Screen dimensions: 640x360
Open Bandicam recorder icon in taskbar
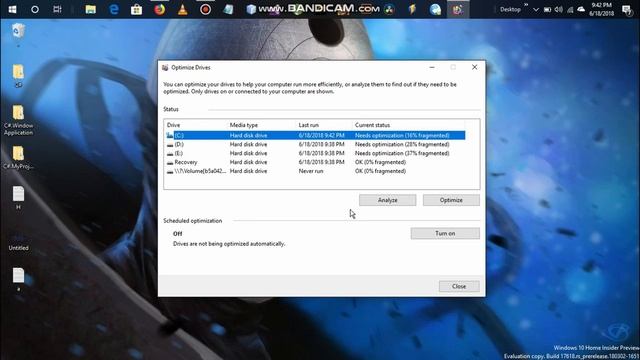pos(205,9)
